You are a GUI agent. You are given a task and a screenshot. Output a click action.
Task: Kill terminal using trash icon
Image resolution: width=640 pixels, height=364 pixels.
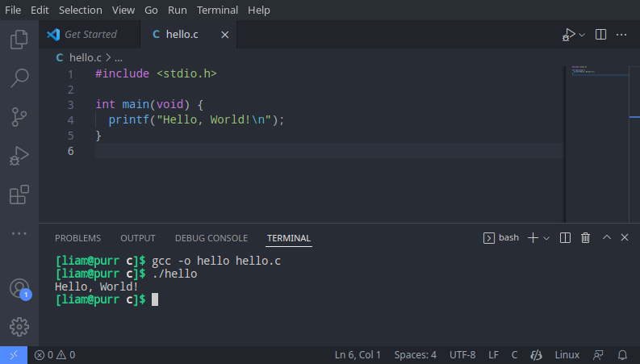pos(586,238)
